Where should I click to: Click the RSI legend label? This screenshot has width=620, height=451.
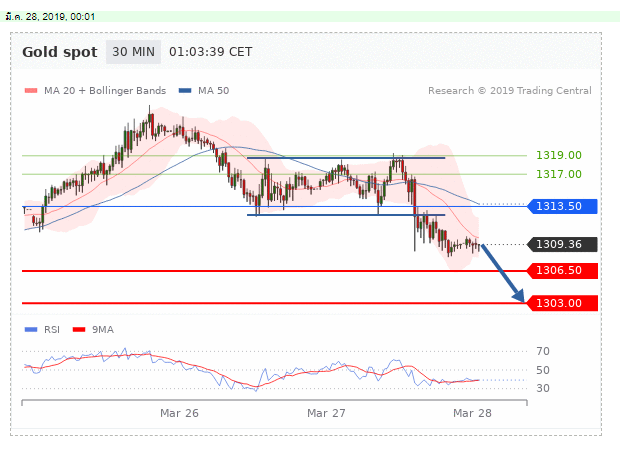(x=52, y=329)
